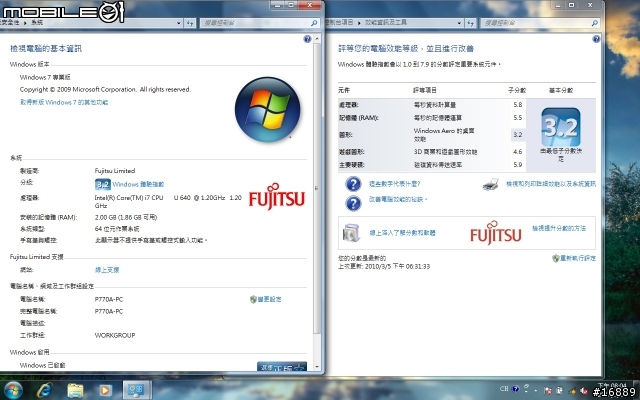The image size is (640, 400).
Task: Click search magnifier in Performance window
Action: point(595,23)
